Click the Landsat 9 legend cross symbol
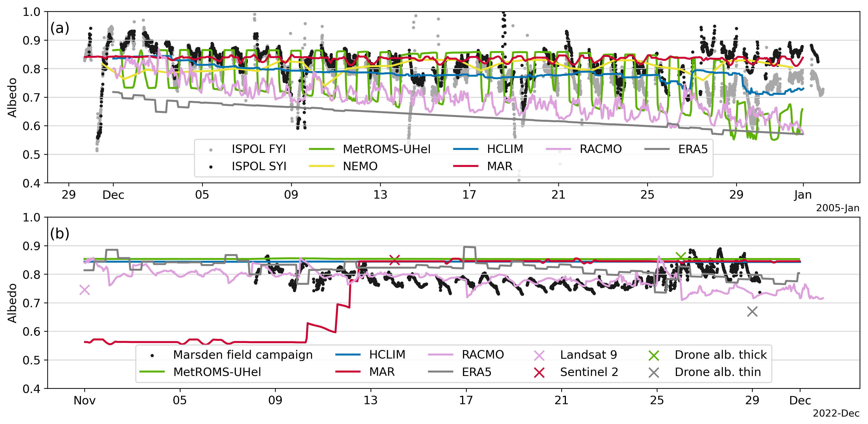 (x=539, y=355)
